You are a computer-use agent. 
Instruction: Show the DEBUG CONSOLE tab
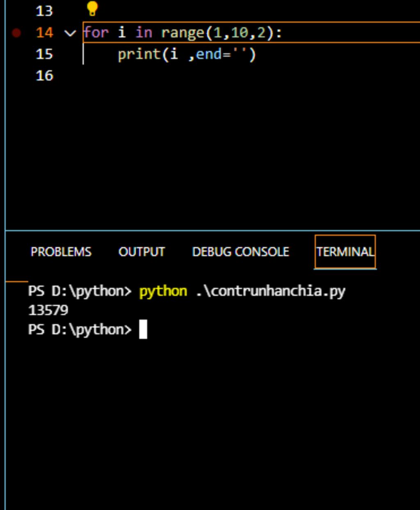point(240,252)
